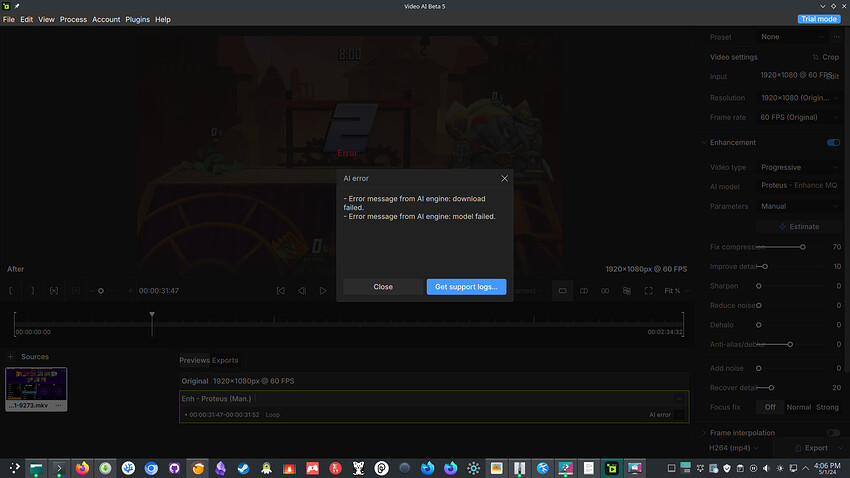Switch to the Previews tab
This screenshot has height=478, width=850.
point(194,360)
